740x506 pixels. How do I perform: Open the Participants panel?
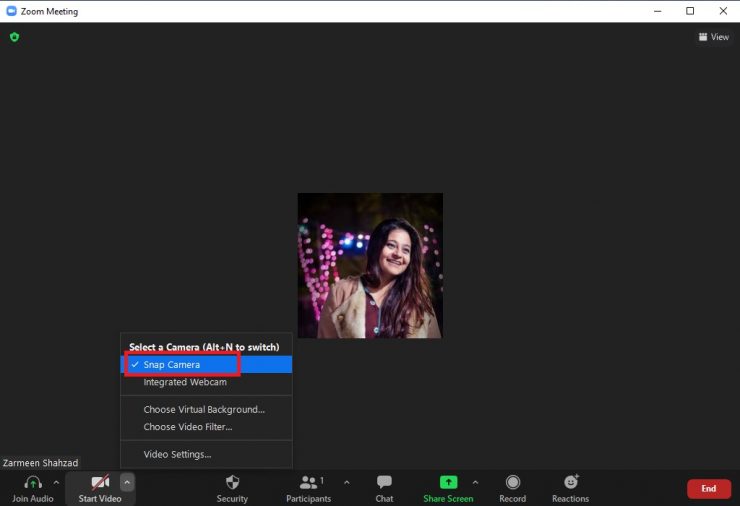pos(309,489)
